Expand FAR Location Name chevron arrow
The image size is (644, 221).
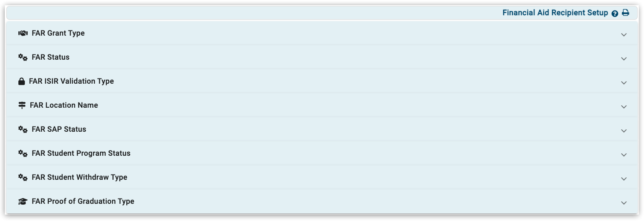pyautogui.click(x=624, y=107)
